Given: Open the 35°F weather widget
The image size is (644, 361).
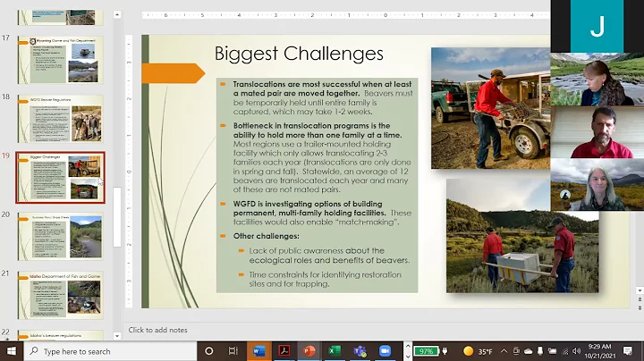Looking at the screenshot, I should point(478,351).
